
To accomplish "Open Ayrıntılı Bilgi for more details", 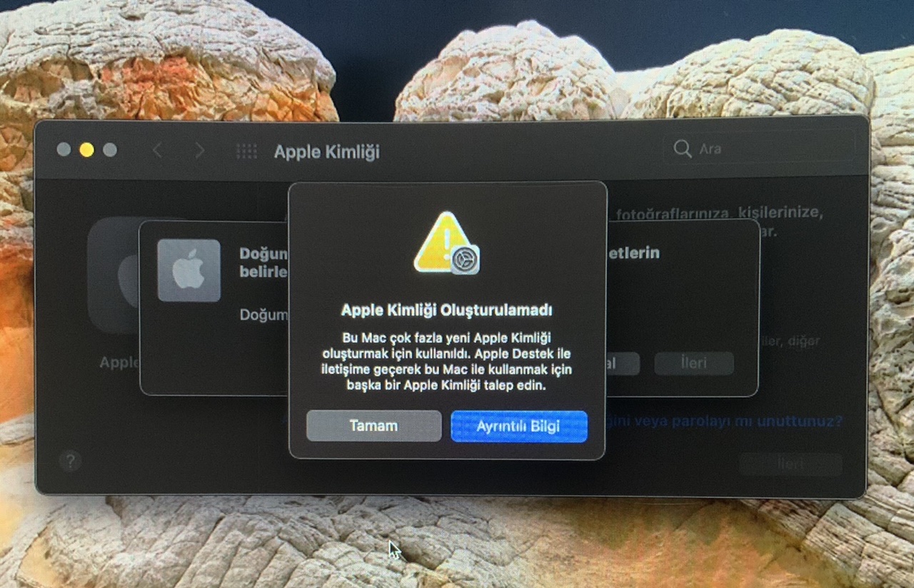I will (519, 426).
